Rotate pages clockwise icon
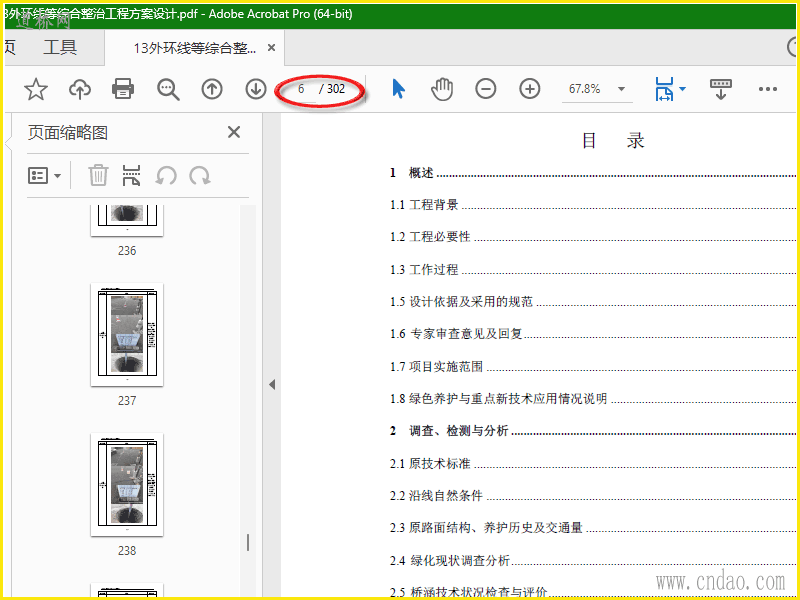Viewport: 800px width, 600px height. [199, 176]
